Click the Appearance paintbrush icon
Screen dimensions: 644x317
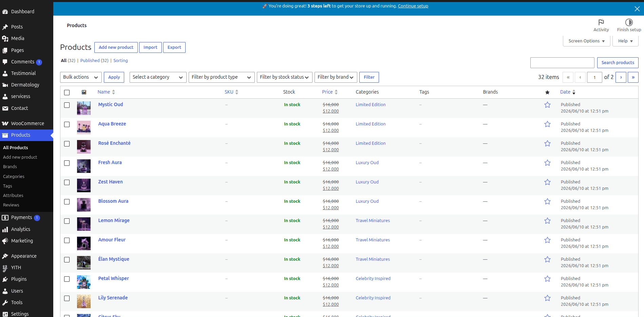[x=5, y=256]
